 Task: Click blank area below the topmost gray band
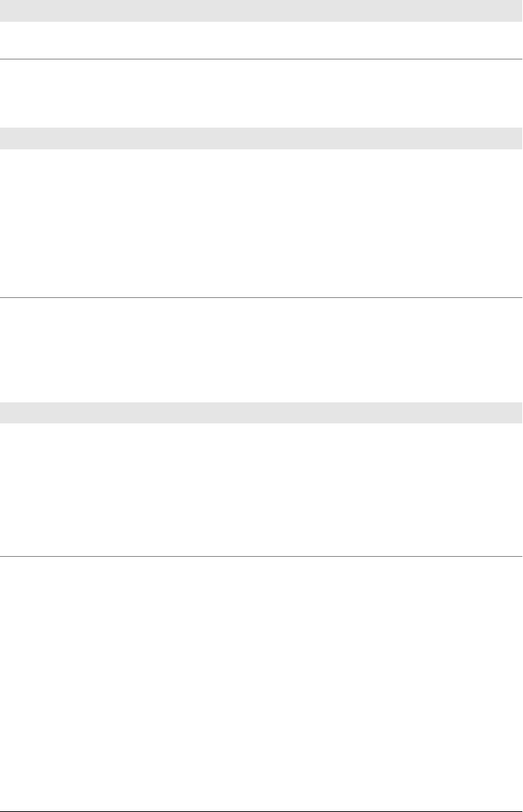coord(261,41)
